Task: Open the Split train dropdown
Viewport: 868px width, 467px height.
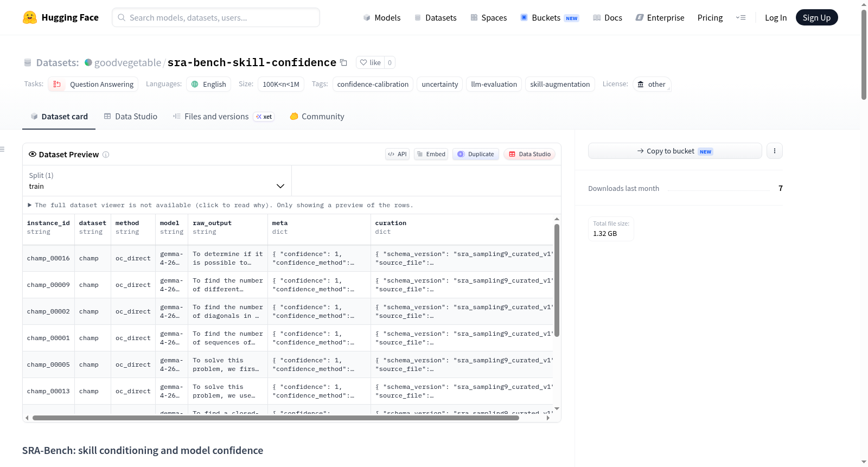Action: [x=157, y=181]
